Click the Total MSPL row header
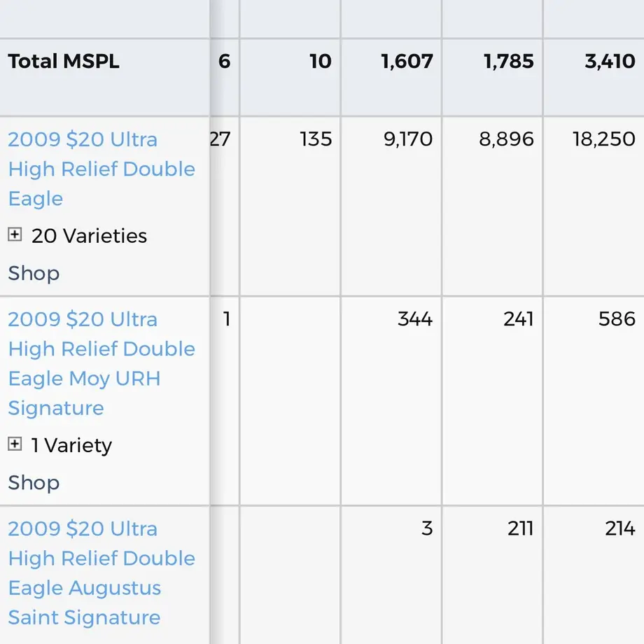The height and width of the screenshot is (644, 644). click(x=64, y=61)
